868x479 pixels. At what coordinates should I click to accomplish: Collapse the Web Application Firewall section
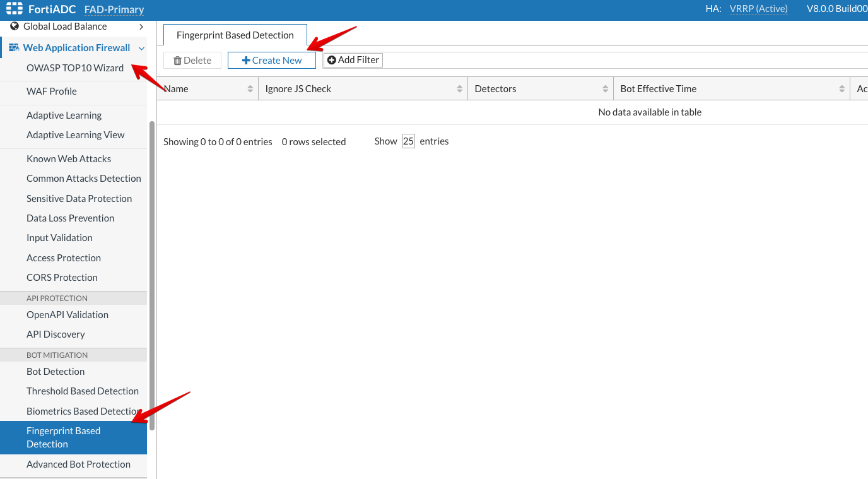coord(141,48)
